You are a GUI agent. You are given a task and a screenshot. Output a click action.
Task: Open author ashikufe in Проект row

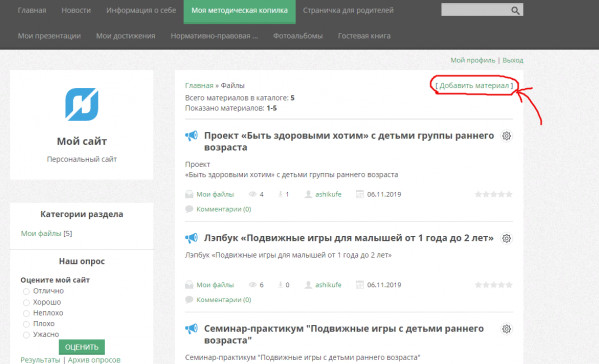[328, 194]
